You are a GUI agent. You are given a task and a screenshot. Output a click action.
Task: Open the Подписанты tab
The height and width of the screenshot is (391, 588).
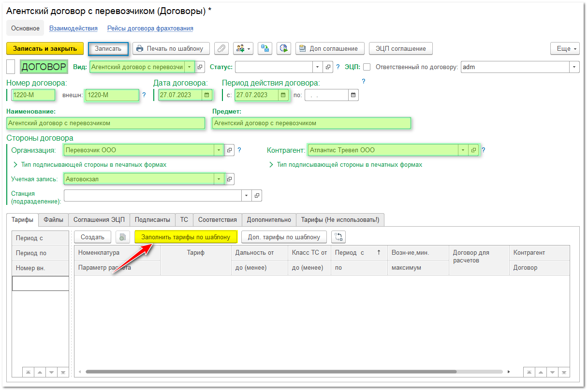coord(152,220)
